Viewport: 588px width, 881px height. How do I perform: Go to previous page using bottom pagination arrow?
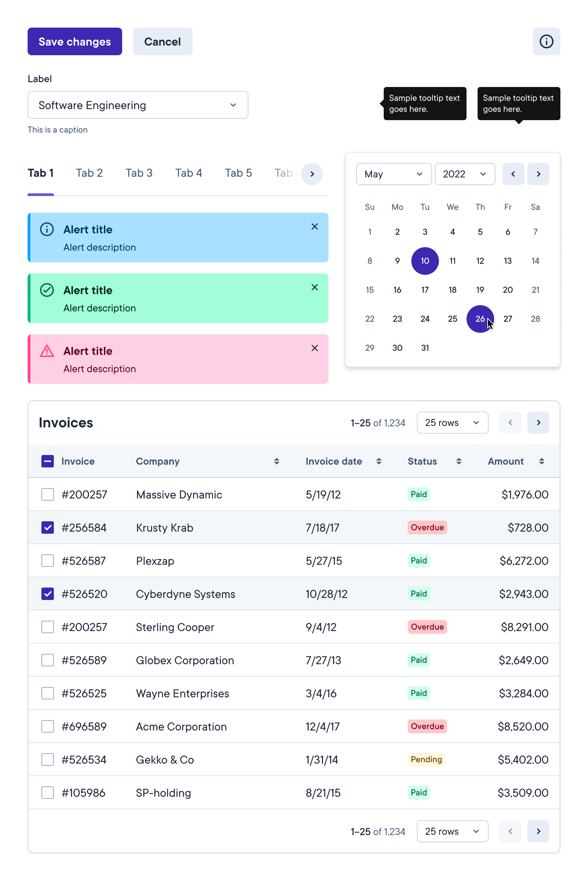510,831
